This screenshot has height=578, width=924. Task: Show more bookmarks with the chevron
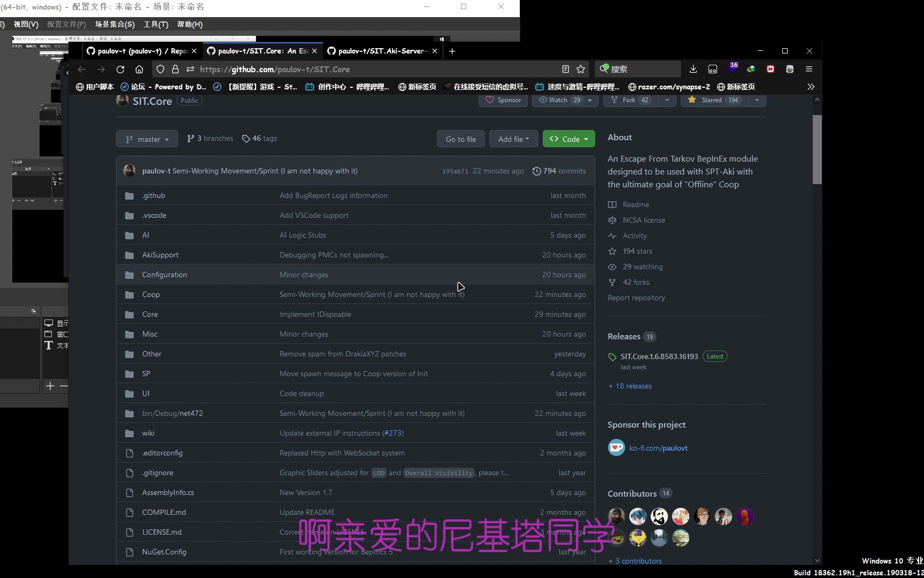coord(811,87)
